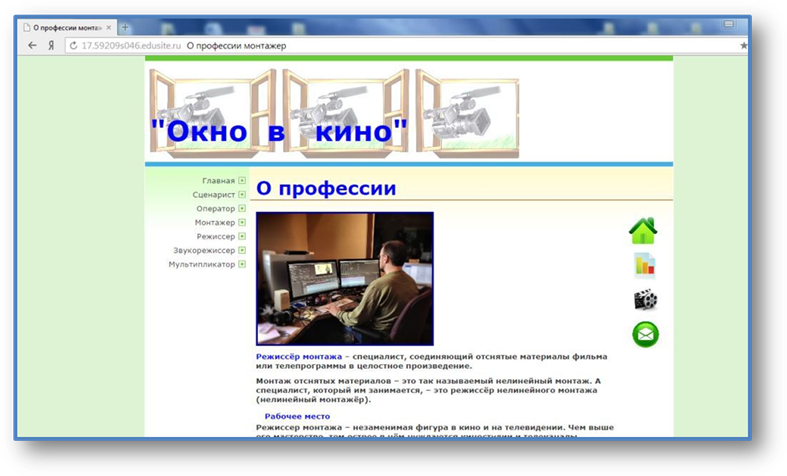Open a new tab with plus button

click(x=125, y=28)
